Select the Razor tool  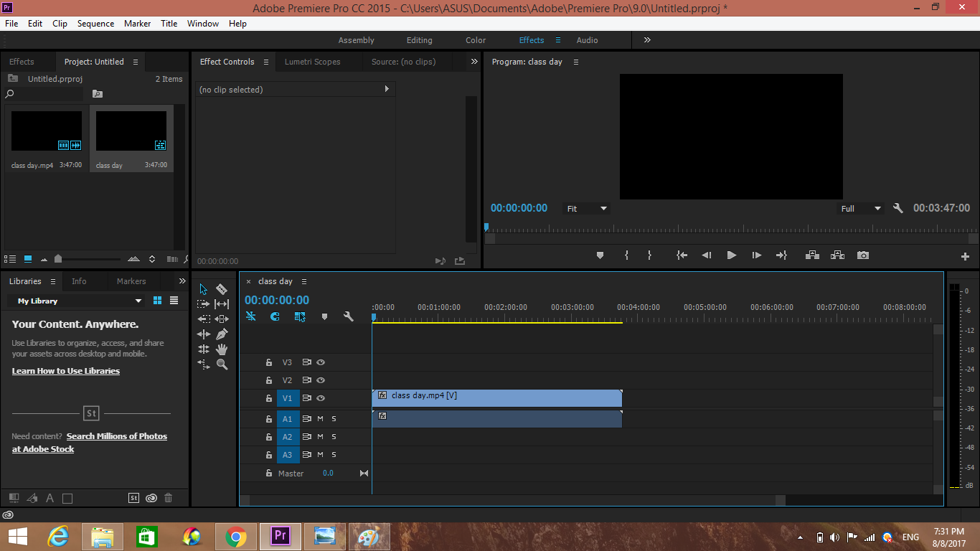point(222,289)
